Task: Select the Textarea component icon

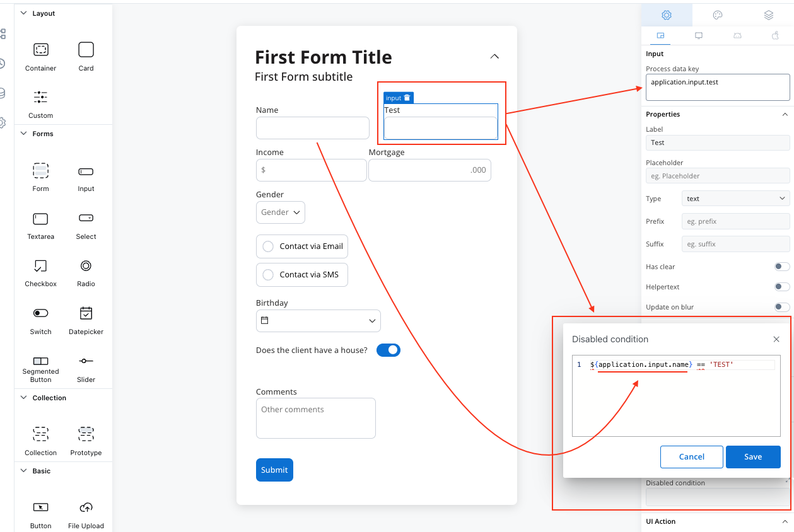Action: 40,219
